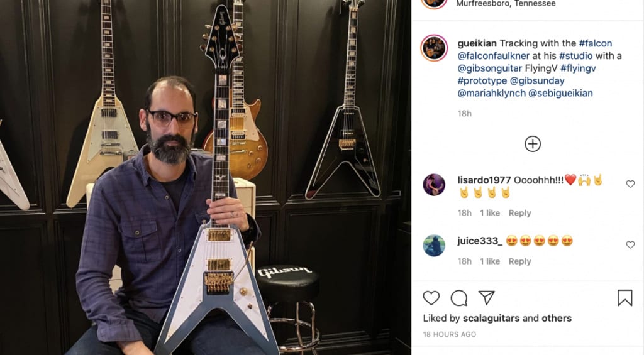644x355 pixels.
Task: Open the comment speech bubble icon
Action: tap(458, 298)
